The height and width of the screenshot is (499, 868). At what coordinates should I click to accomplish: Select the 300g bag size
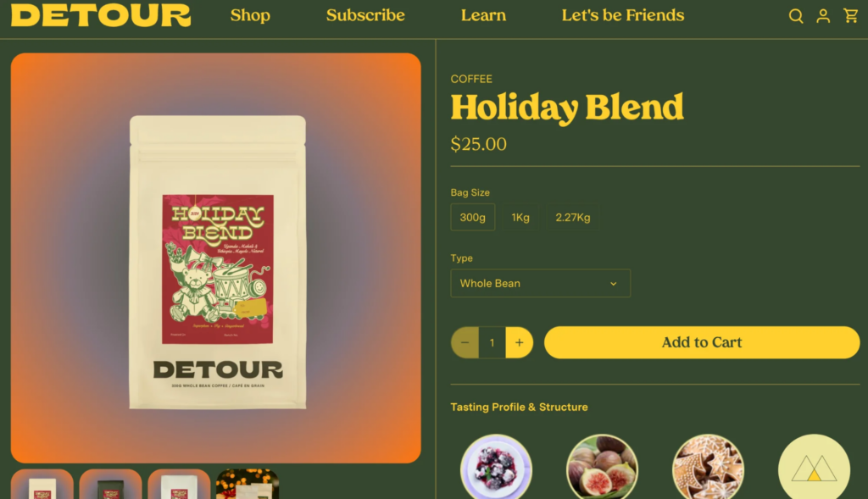click(x=473, y=218)
